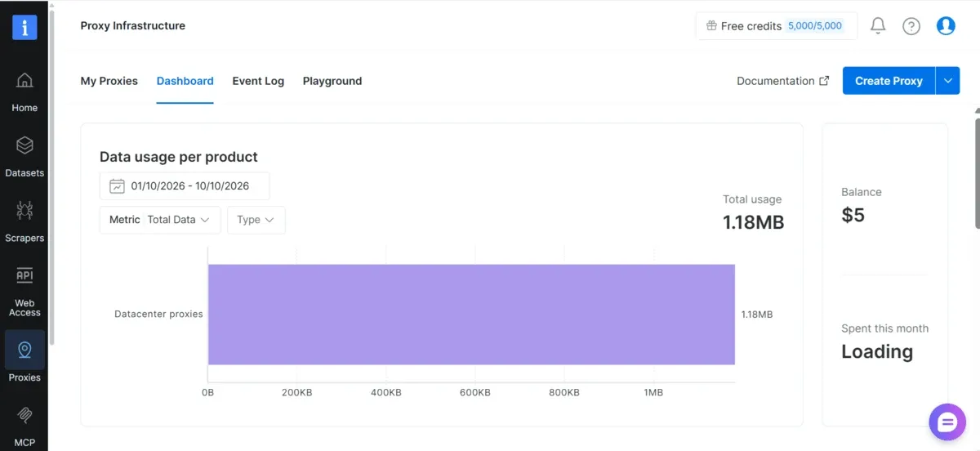Click the external link icon next to Documentation
This screenshot has height=451, width=980.
tap(824, 81)
